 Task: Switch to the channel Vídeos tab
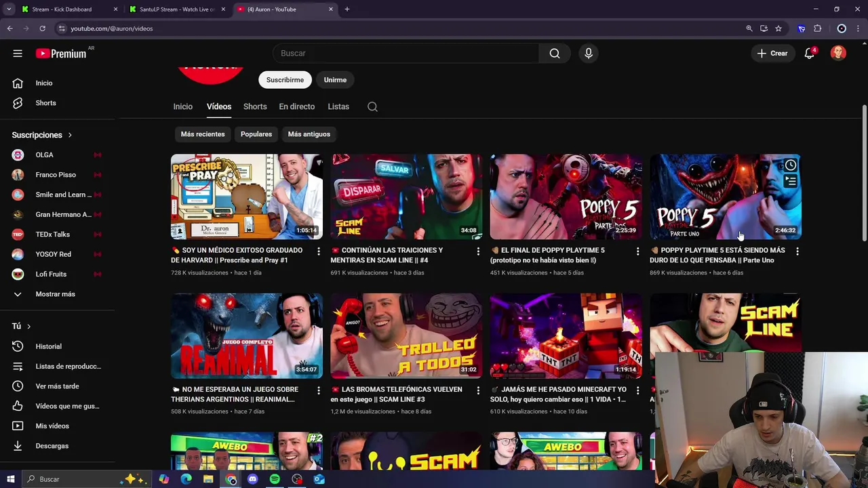click(x=219, y=106)
